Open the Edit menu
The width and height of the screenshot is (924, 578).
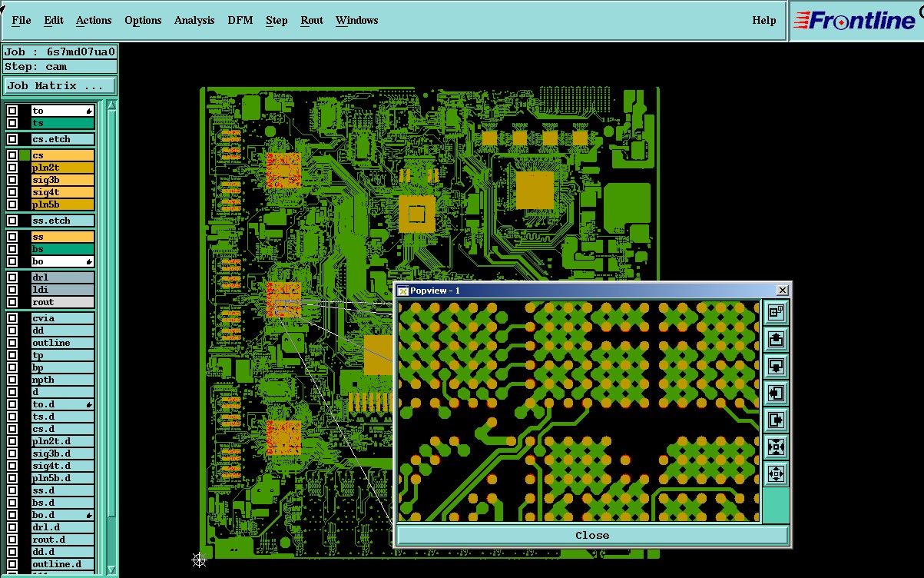[x=54, y=20]
